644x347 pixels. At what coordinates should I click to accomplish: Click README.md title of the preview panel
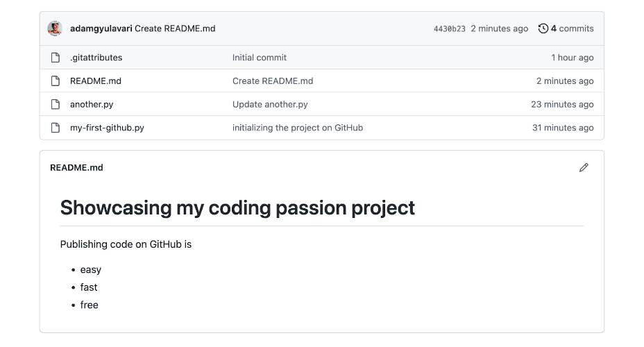tap(76, 167)
